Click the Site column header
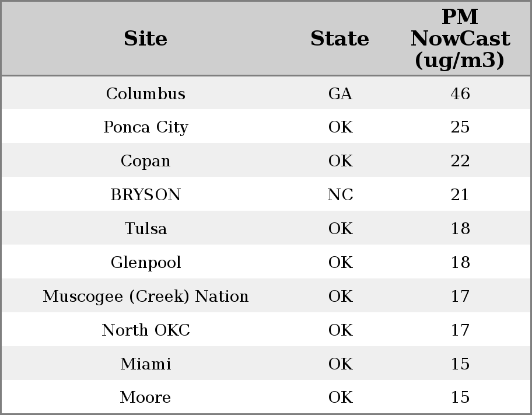 [x=146, y=39]
